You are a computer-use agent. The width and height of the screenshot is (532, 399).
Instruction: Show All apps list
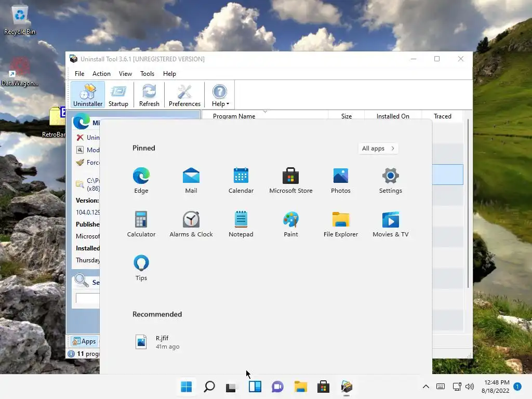click(x=378, y=148)
